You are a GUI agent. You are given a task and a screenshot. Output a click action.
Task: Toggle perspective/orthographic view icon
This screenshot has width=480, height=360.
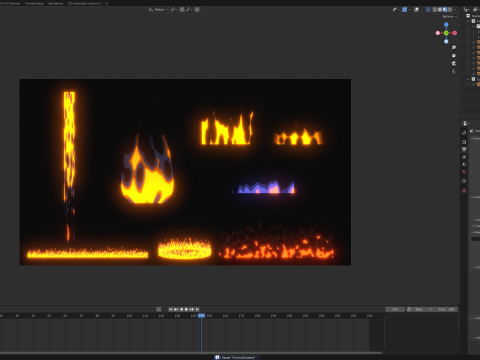pyautogui.click(x=454, y=72)
